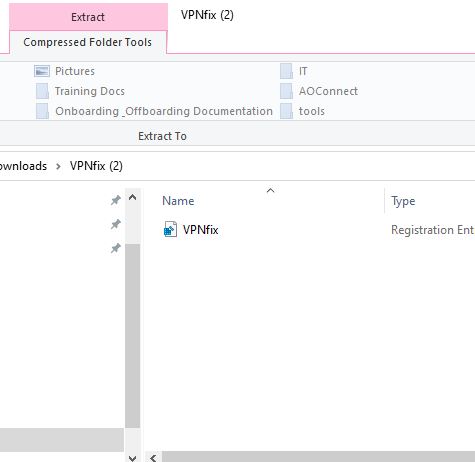This screenshot has height=462, width=475.
Task: Switch to Compressed Folder Tools tab
Action: pyautogui.click(x=88, y=42)
